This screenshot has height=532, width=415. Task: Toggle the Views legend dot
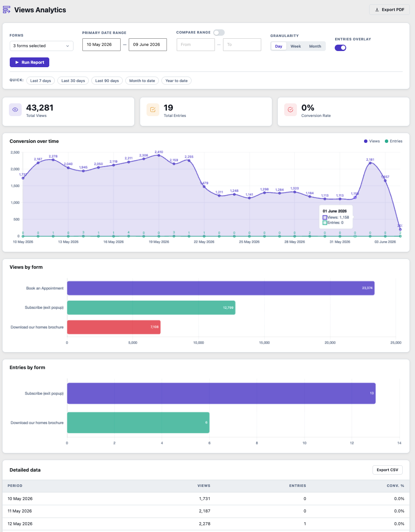[366, 141]
